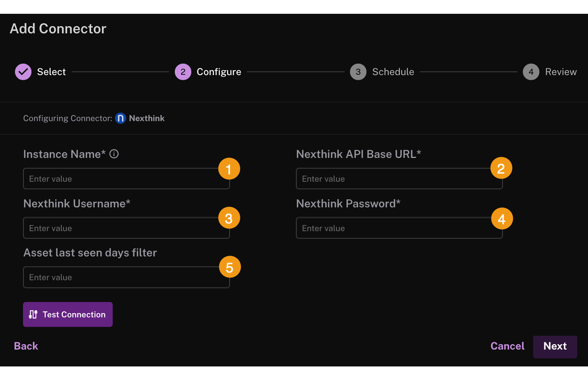Open the Configure step label

(x=219, y=72)
